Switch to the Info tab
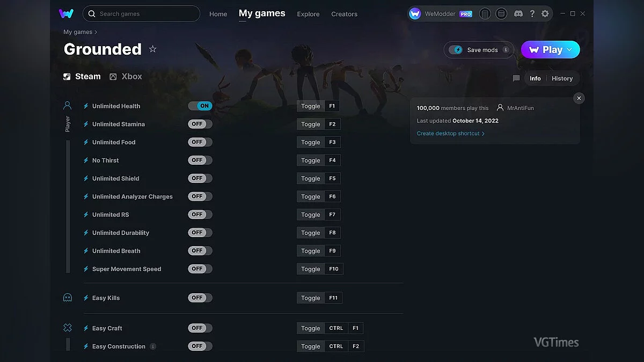This screenshot has height=362, width=644. [535, 78]
